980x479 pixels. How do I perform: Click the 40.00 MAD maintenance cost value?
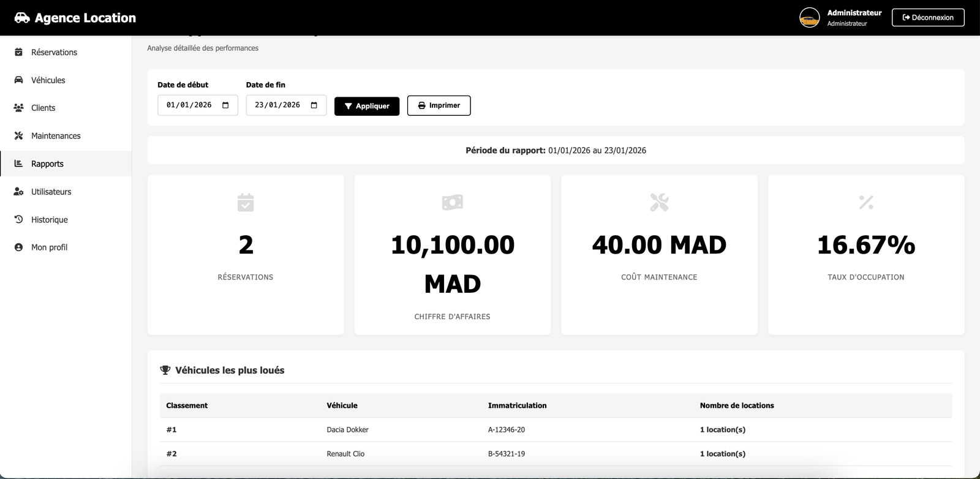[x=659, y=245]
